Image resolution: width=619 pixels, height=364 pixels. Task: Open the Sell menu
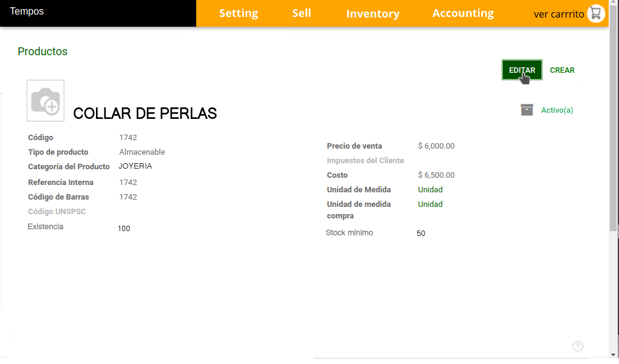click(x=301, y=13)
